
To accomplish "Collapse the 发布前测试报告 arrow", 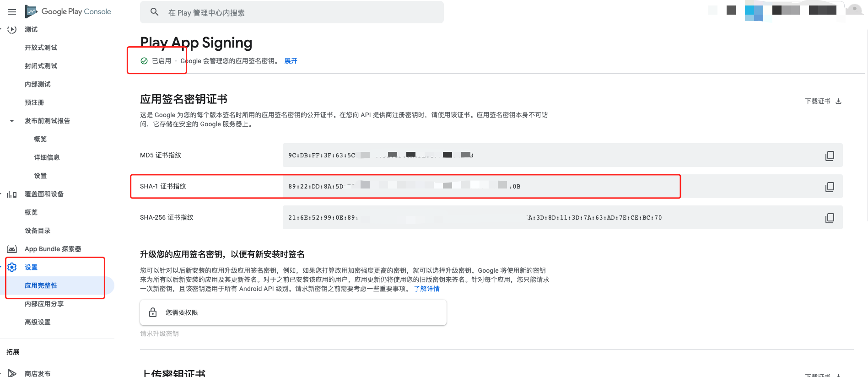I will click(x=12, y=121).
